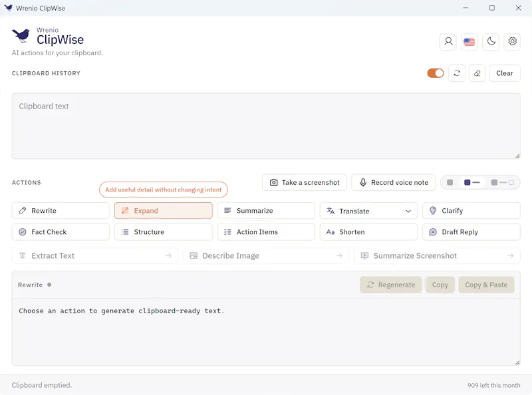Run the Shorten action
Viewport: 532px width, 395px height.
[x=368, y=232]
